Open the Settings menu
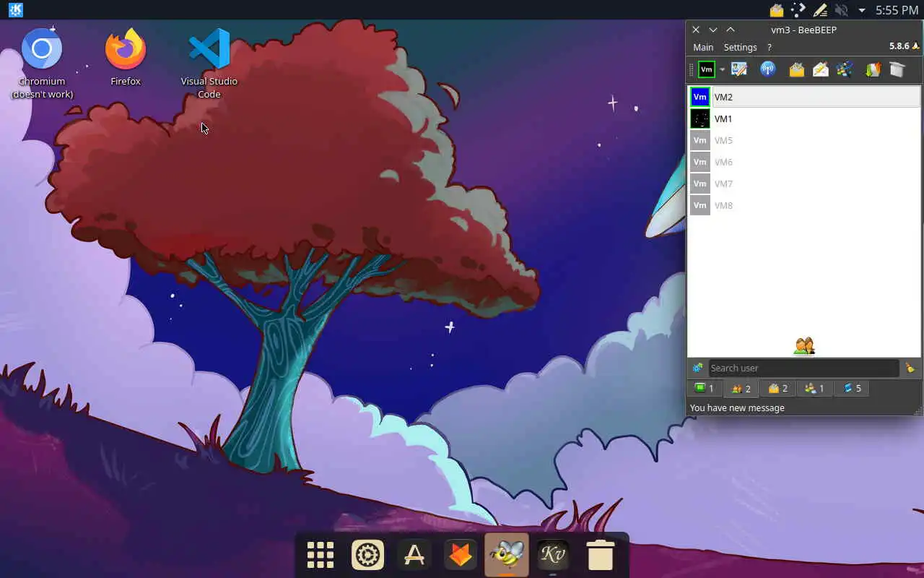The image size is (924, 578). 740,47
